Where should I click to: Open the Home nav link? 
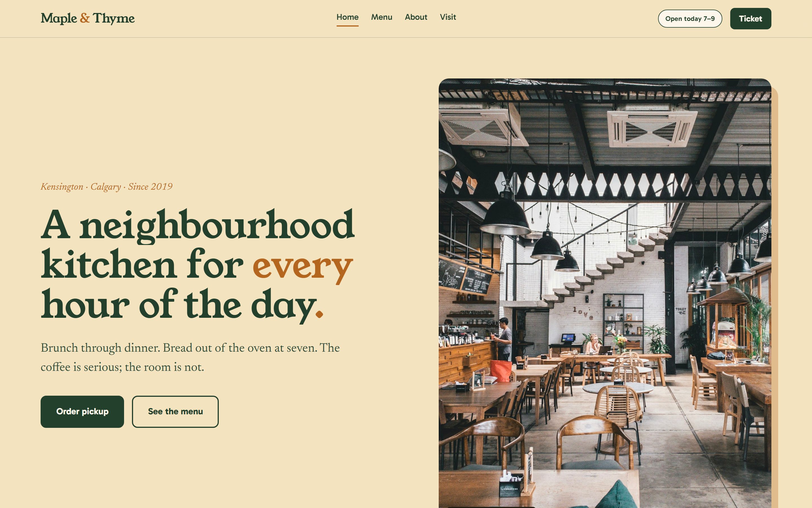tap(347, 17)
